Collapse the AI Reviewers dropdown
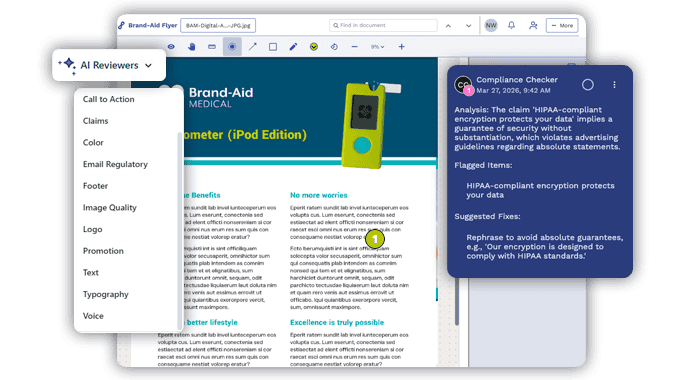The width and height of the screenshot is (700, 380). [x=149, y=65]
